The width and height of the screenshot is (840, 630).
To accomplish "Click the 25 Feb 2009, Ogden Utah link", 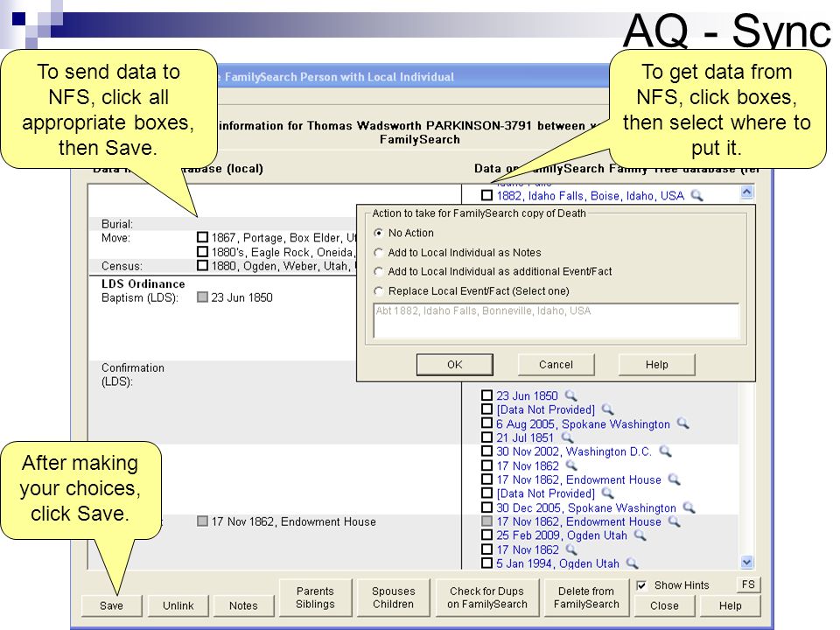I will [562, 535].
